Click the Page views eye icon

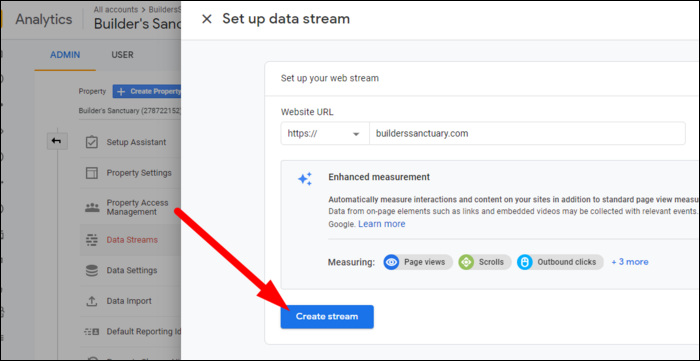click(392, 262)
